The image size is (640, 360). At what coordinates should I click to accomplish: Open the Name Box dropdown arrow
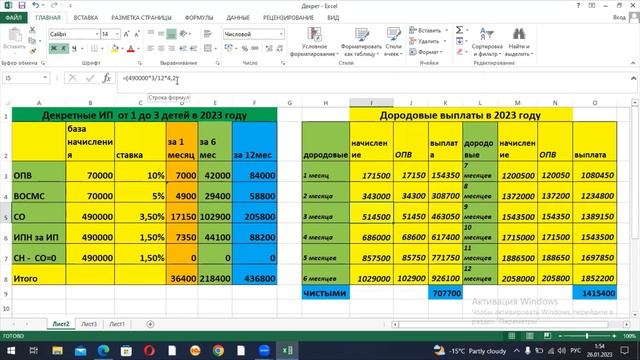[x=45, y=78]
